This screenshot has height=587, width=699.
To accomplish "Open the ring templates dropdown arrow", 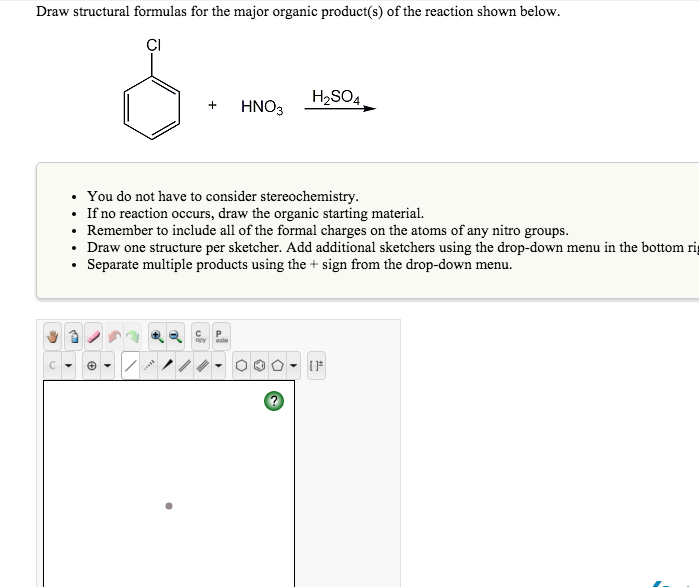I will coord(293,365).
